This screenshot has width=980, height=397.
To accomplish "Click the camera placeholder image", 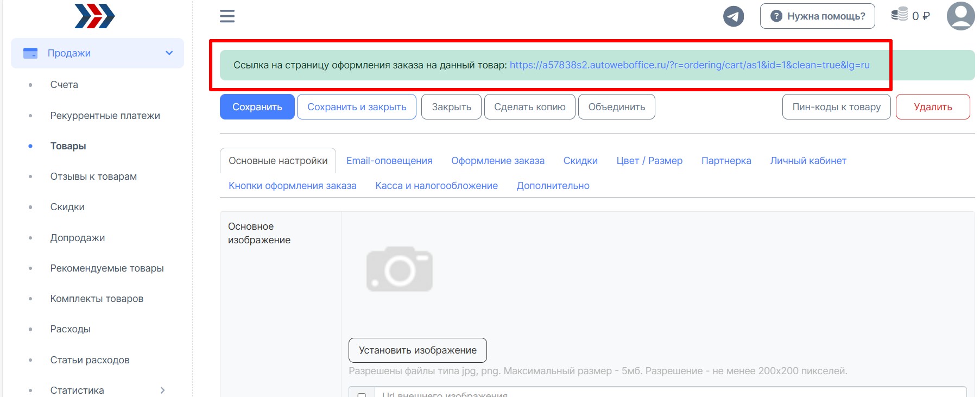I will point(400,269).
